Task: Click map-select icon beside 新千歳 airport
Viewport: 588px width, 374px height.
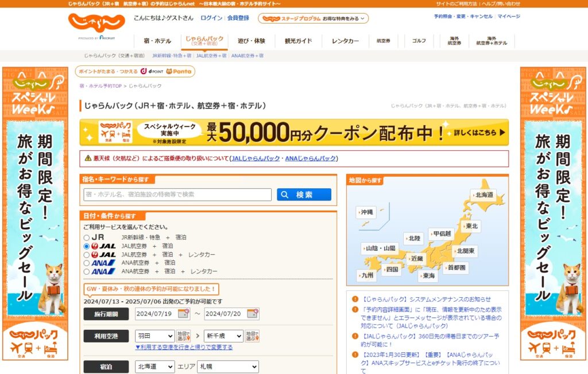Action: coord(252,336)
